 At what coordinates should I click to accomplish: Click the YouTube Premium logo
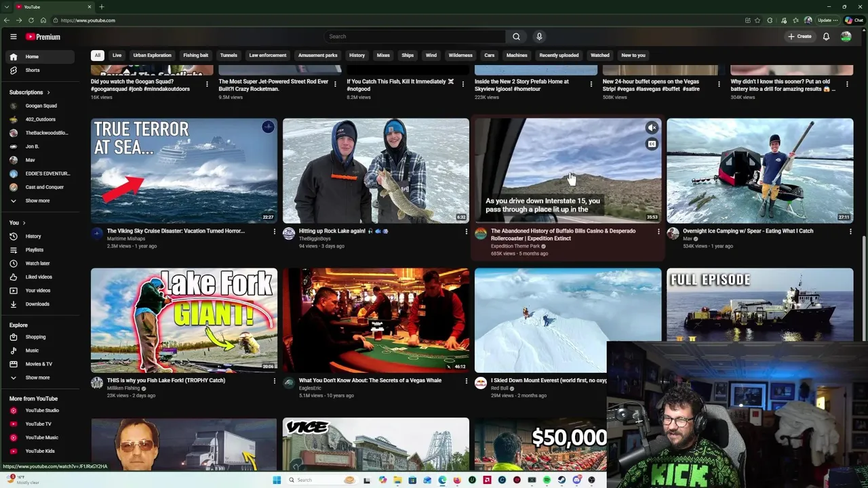(x=43, y=37)
